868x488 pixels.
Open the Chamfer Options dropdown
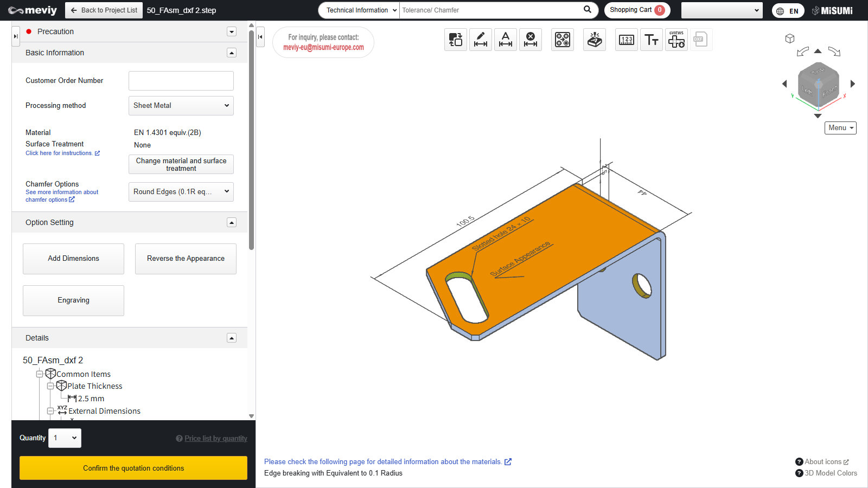pyautogui.click(x=181, y=192)
